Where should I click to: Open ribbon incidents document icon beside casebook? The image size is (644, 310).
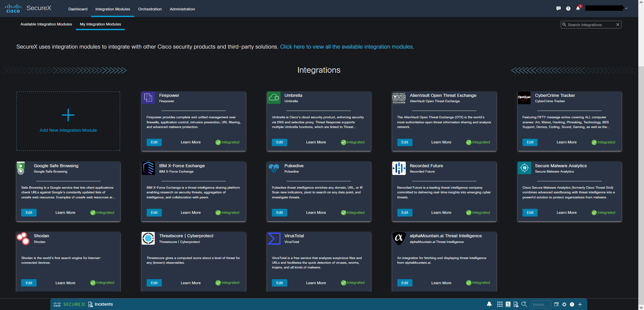pyautogui.click(x=516, y=304)
